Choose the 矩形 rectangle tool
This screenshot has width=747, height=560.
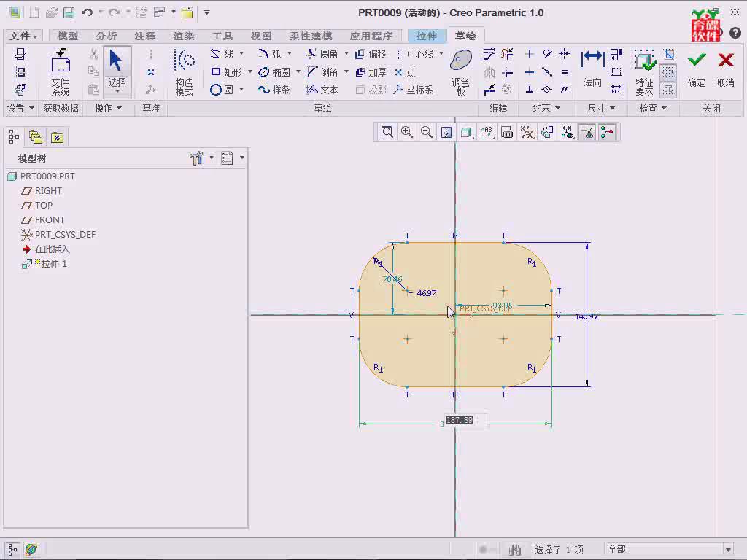226,72
